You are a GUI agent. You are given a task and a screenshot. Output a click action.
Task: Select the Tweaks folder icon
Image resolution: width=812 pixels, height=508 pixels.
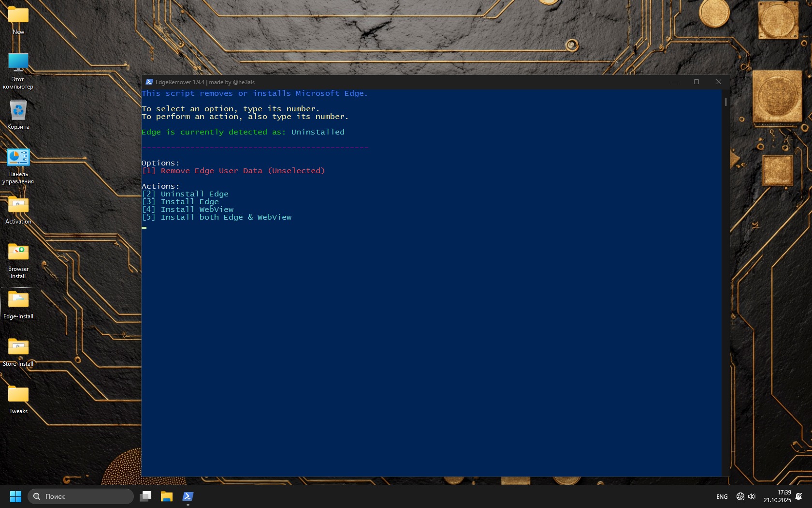pos(18,399)
